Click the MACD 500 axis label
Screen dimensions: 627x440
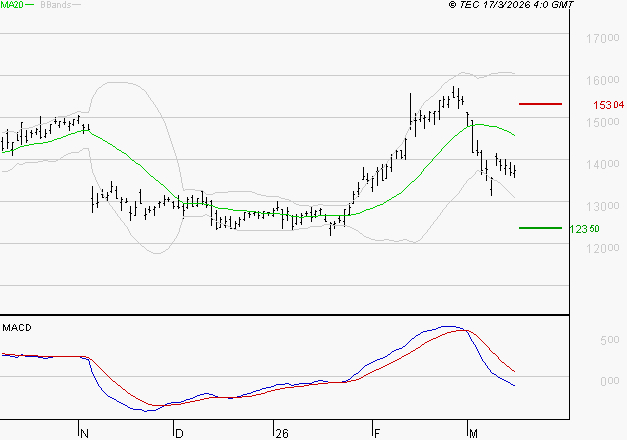pyautogui.click(x=610, y=340)
